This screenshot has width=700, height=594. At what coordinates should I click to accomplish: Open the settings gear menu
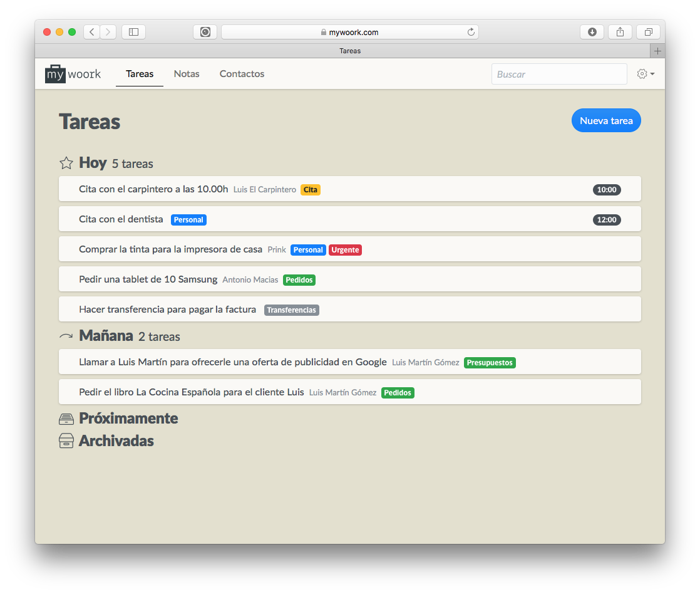point(646,74)
